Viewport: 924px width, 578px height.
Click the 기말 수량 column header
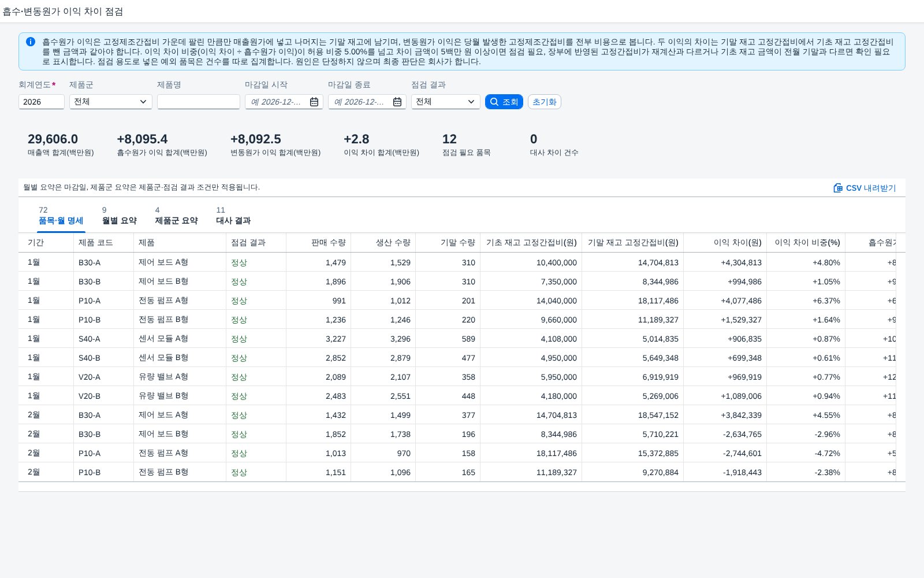[x=448, y=243]
